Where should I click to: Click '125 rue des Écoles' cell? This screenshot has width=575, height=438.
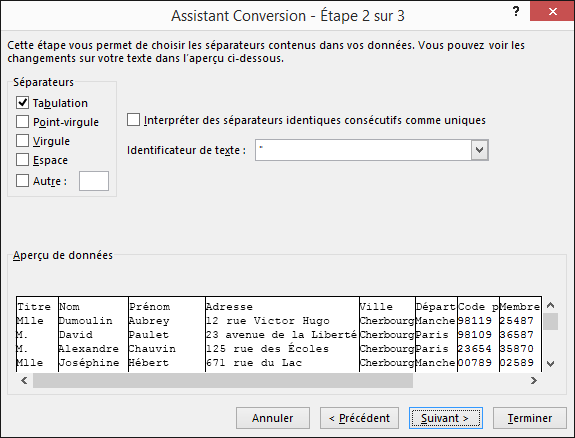pyautogui.click(x=267, y=348)
